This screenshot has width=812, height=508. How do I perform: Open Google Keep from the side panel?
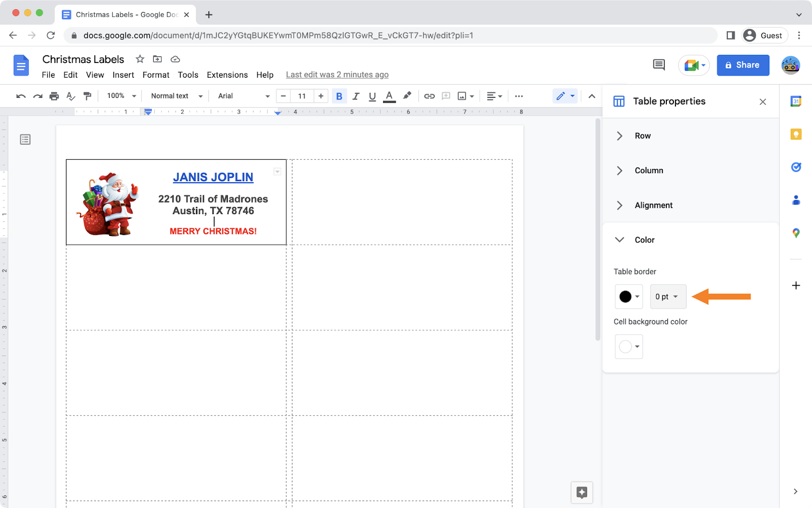795,134
